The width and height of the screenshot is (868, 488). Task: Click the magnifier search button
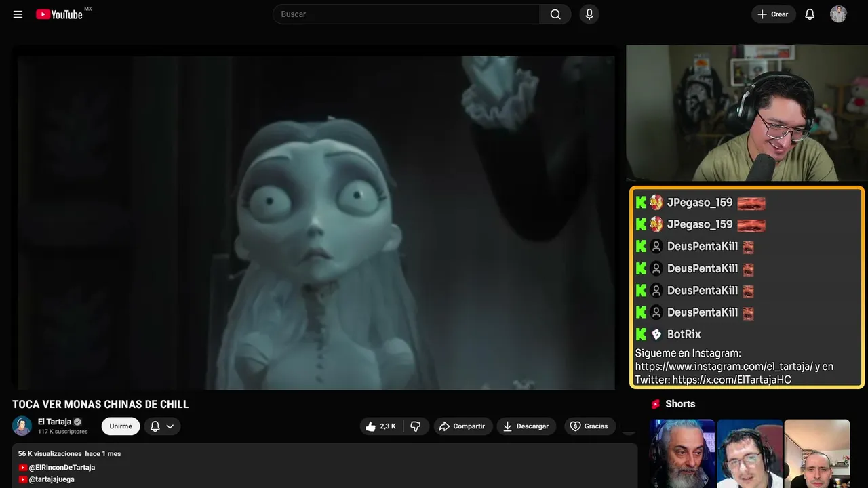[555, 14]
